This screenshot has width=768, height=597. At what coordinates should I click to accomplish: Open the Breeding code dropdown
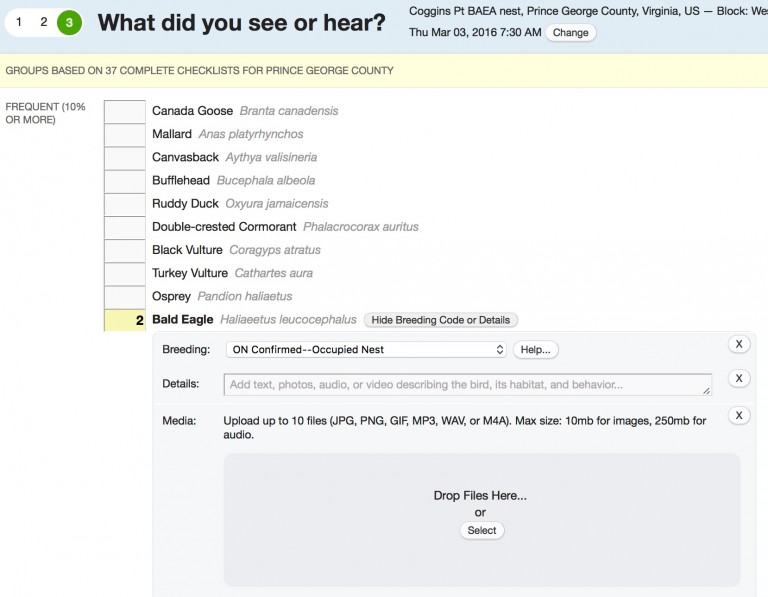pyautogui.click(x=366, y=350)
